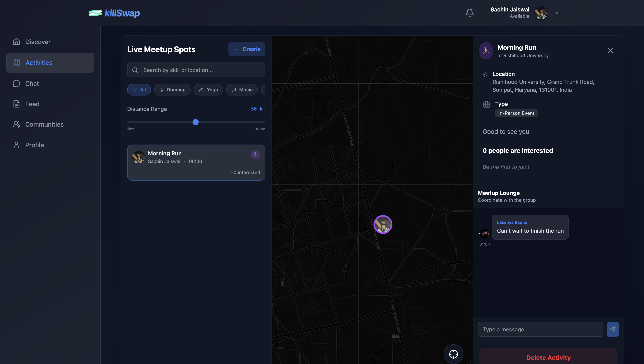Click the map marker avatar pin
The width and height of the screenshot is (644, 364).
pos(383,224)
